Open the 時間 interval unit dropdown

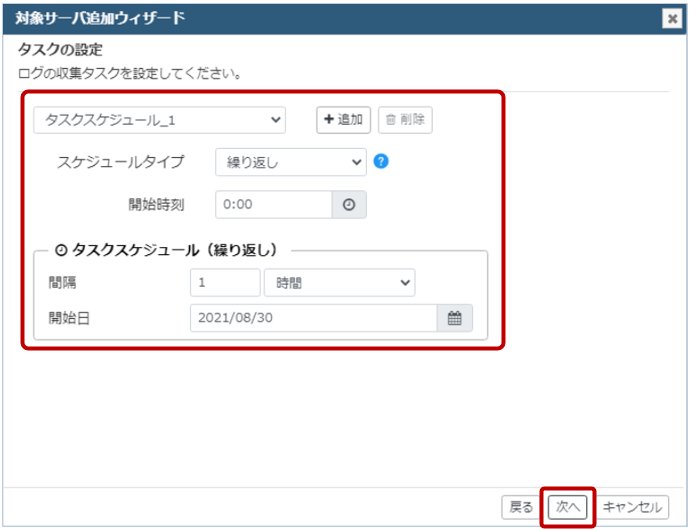click(x=339, y=282)
